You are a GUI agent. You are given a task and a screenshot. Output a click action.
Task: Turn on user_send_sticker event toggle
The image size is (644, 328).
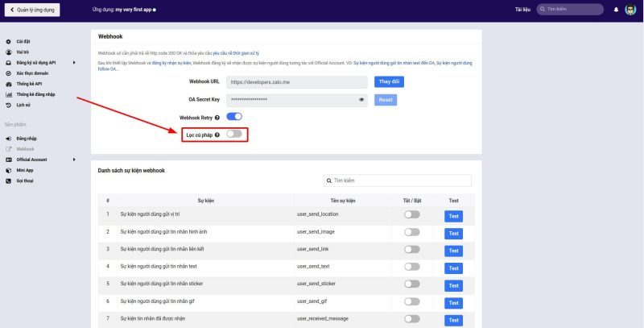[x=412, y=284]
